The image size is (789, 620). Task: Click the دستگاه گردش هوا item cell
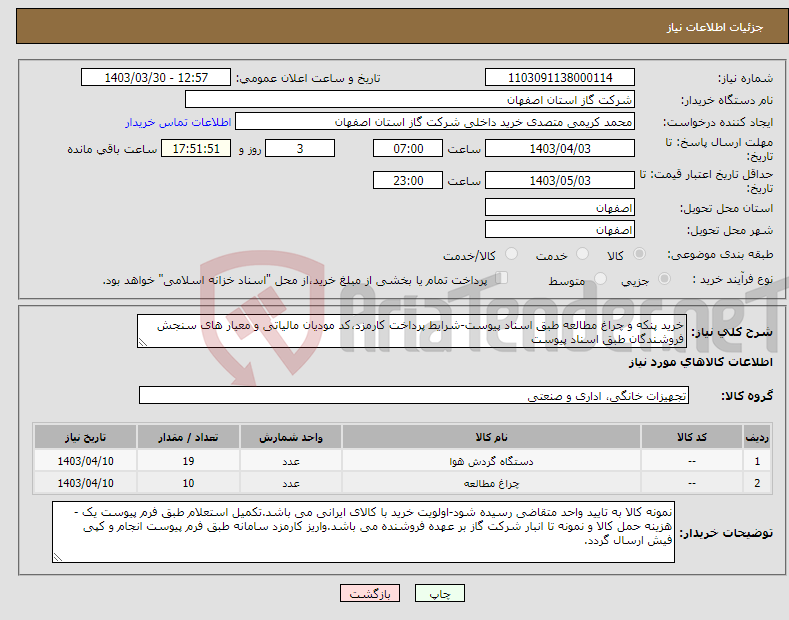coord(491,461)
